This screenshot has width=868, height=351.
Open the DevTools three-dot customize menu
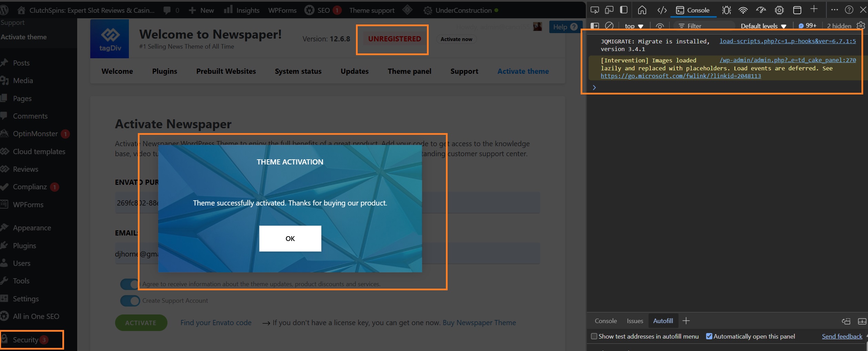click(x=834, y=10)
